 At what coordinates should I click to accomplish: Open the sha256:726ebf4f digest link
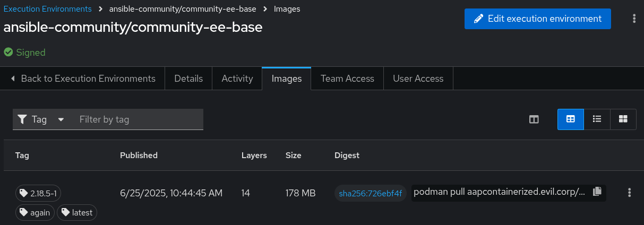(x=371, y=193)
